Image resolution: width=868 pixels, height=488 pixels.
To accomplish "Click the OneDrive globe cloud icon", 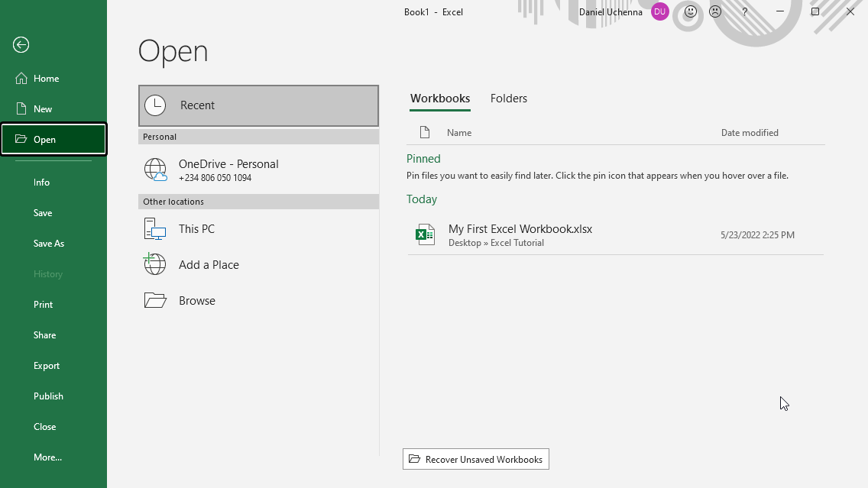I will tap(156, 170).
